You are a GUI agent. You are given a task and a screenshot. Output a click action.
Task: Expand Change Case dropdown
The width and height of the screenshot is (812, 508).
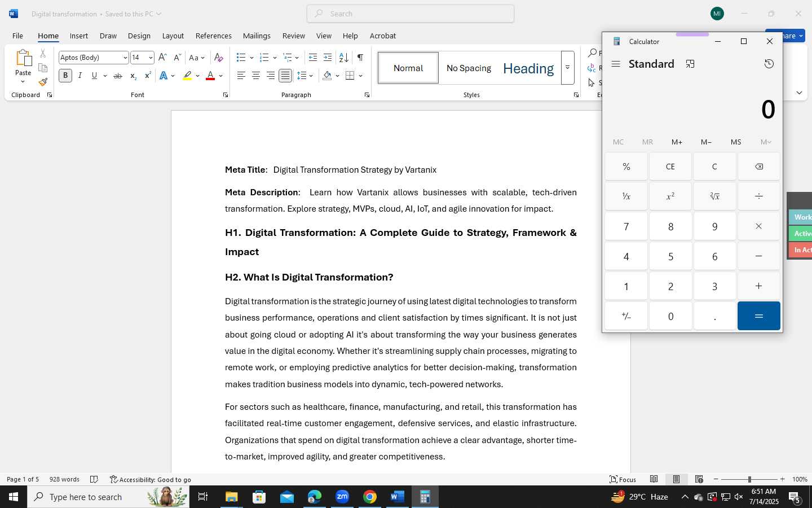click(x=203, y=58)
